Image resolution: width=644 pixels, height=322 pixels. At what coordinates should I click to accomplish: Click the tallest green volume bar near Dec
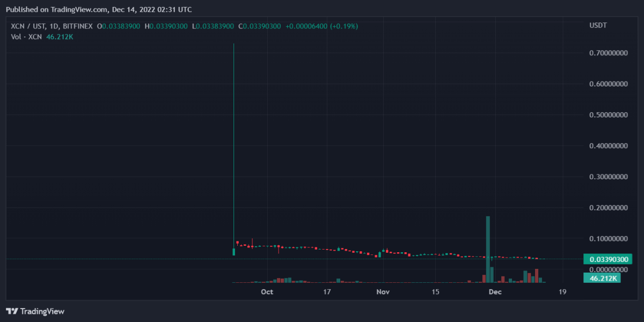click(x=488, y=247)
